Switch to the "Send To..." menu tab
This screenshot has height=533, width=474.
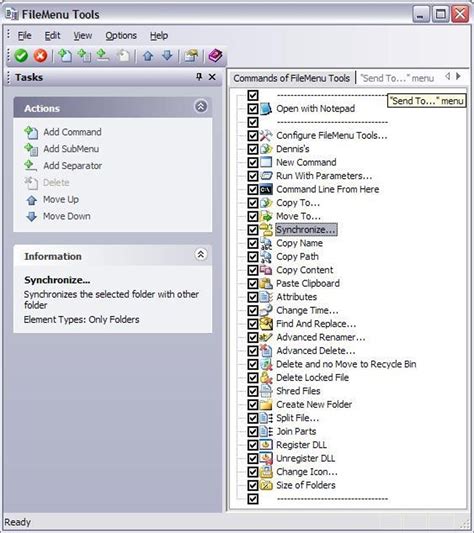coord(397,78)
